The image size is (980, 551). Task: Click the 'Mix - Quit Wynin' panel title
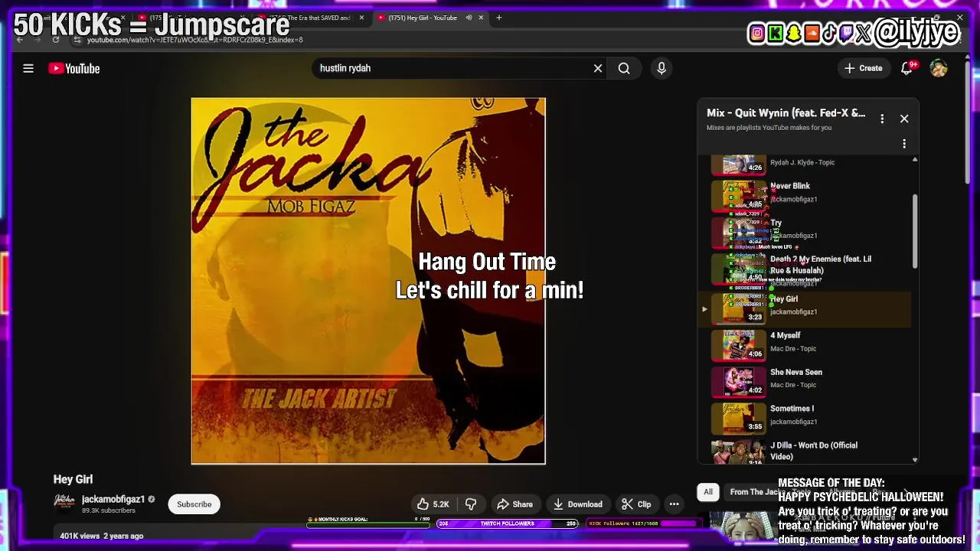pyautogui.click(x=786, y=113)
